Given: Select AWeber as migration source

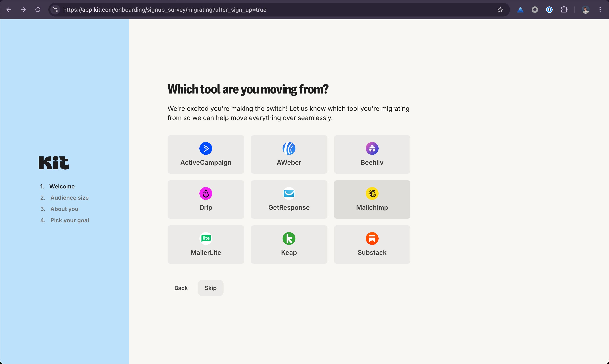Looking at the screenshot, I should click(289, 154).
